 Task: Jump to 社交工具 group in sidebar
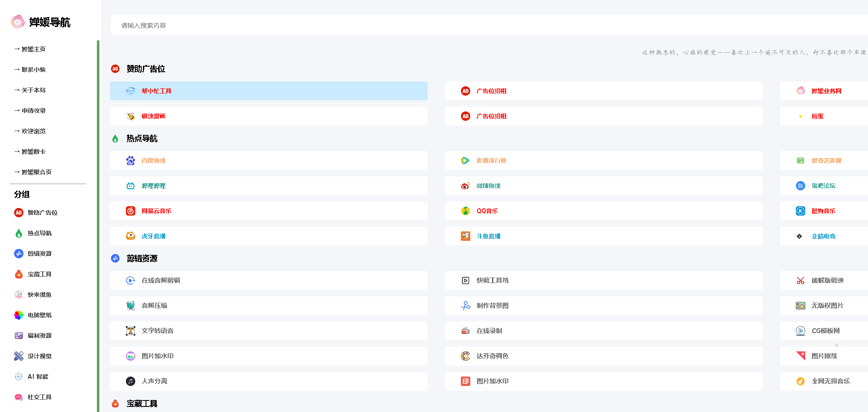40,397
